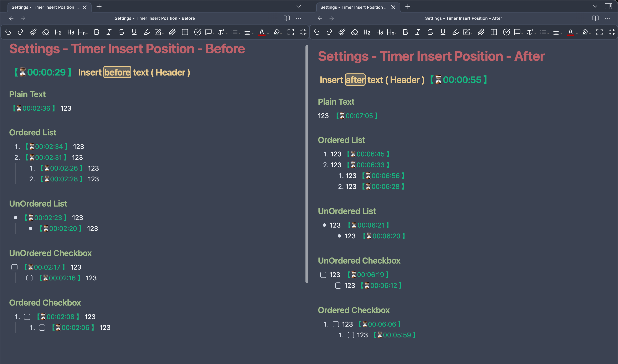This screenshot has width=618, height=364.
Task: Toggle the right sidebar panel icon
Action: [x=608, y=7]
